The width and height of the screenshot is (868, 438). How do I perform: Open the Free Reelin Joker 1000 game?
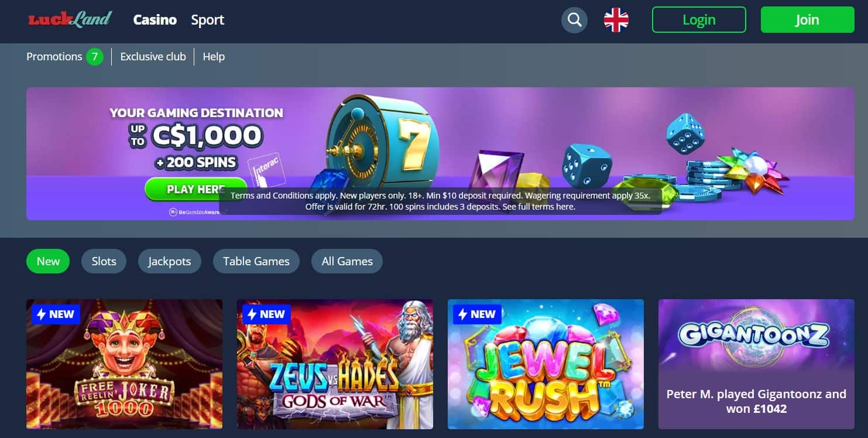click(x=124, y=364)
